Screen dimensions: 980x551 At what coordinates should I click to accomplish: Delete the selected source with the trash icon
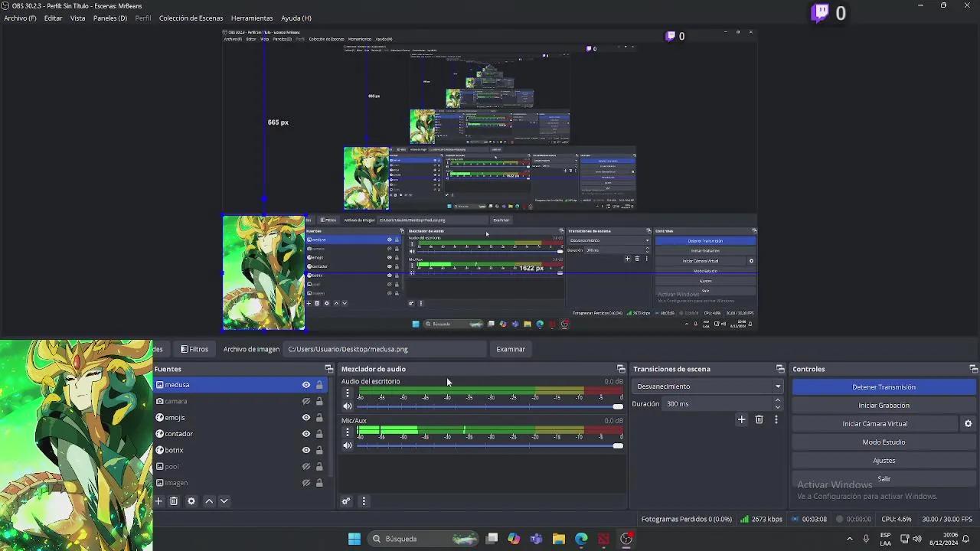click(x=174, y=501)
